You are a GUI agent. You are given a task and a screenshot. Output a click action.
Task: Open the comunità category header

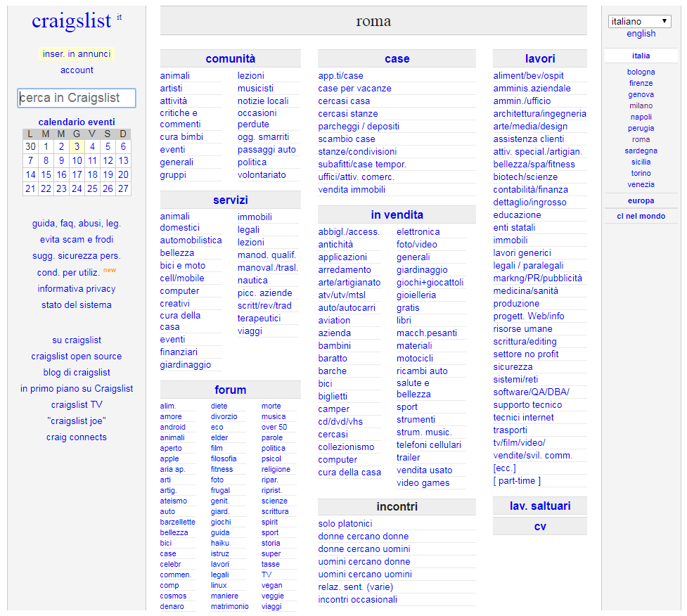pos(231,58)
